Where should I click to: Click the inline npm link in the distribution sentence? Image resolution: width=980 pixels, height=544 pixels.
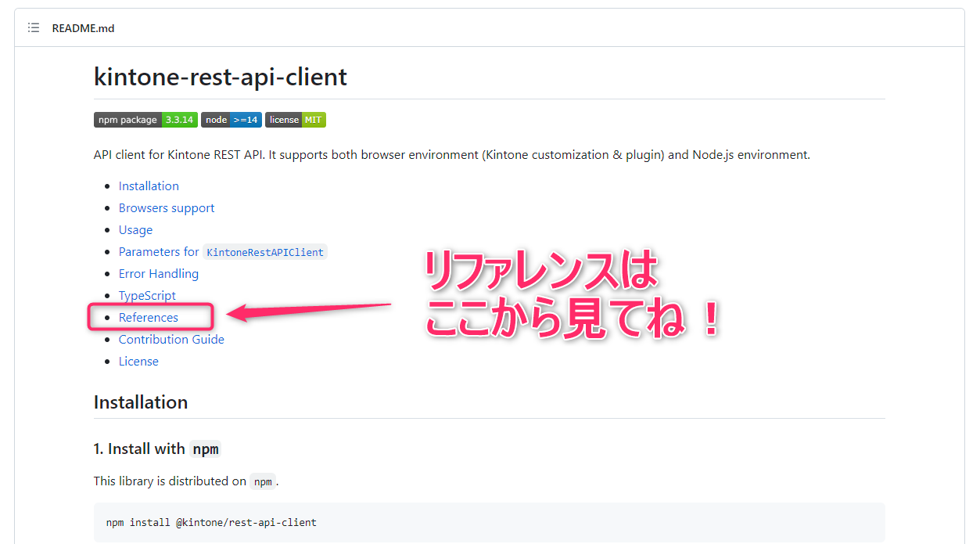[x=263, y=481]
